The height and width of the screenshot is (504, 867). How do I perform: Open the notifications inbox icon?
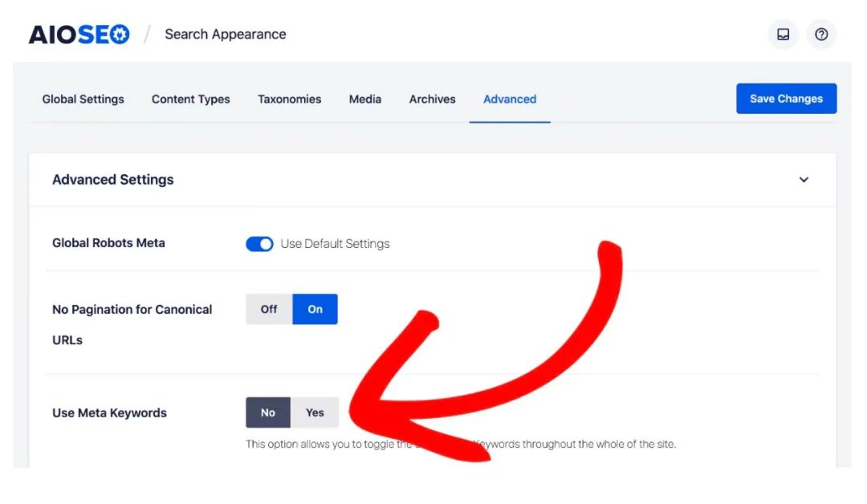click(x=783, y=34)
